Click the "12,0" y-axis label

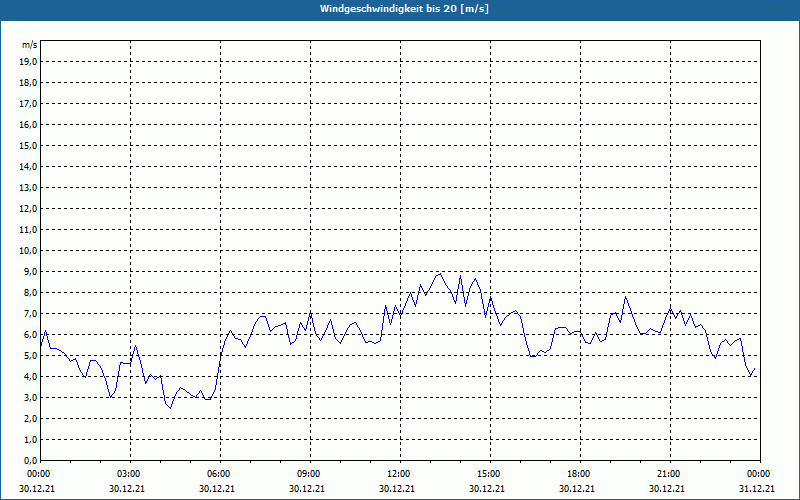[x=28, y=209]
